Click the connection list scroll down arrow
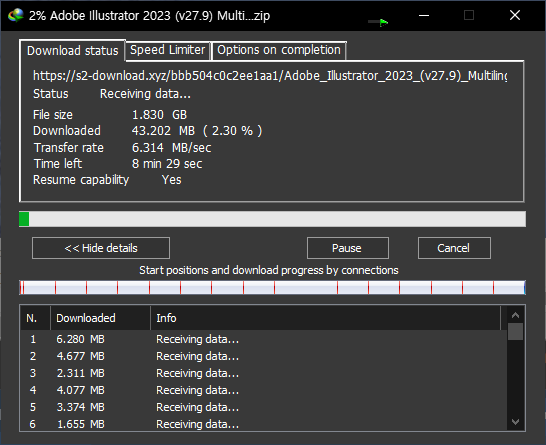The height and width of the screenshot is (445, 546). pos(515,421)
